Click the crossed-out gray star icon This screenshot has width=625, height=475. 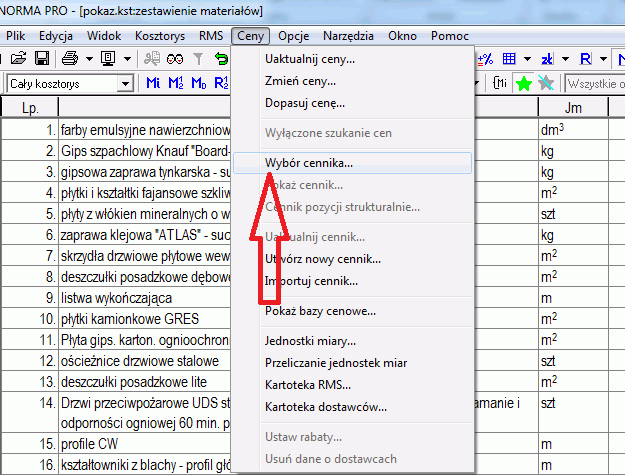546,84
